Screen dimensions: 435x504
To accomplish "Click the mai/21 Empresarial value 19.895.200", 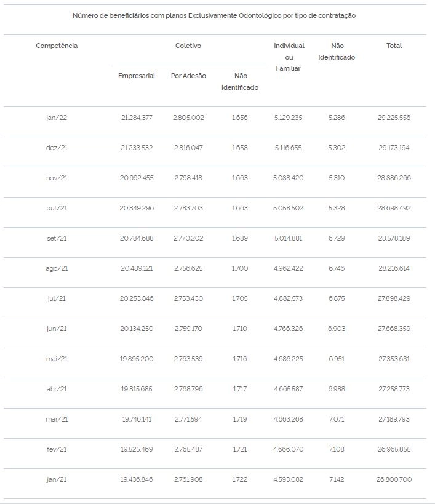I will 137,359.
